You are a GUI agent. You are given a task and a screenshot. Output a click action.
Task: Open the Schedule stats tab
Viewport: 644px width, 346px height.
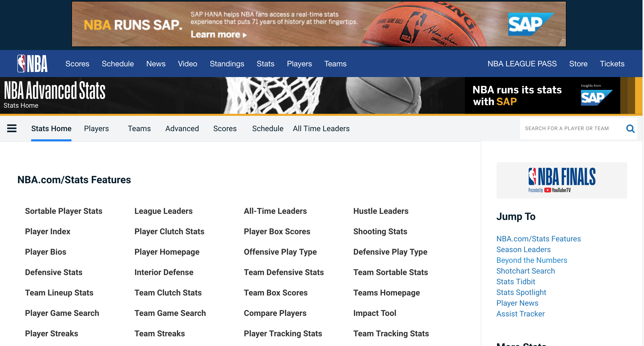(x=268, y=129)
